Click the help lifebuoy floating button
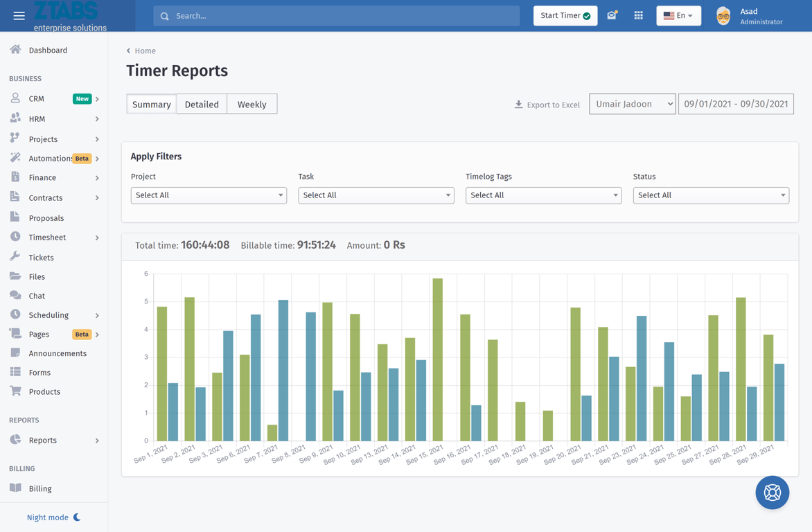 (772, 493)
